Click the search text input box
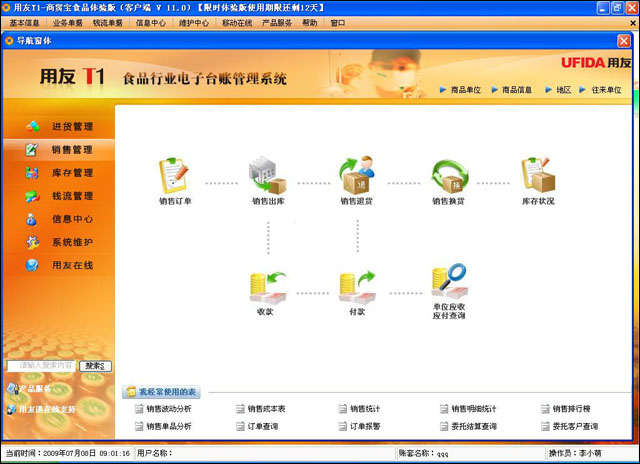 point(41,366)
